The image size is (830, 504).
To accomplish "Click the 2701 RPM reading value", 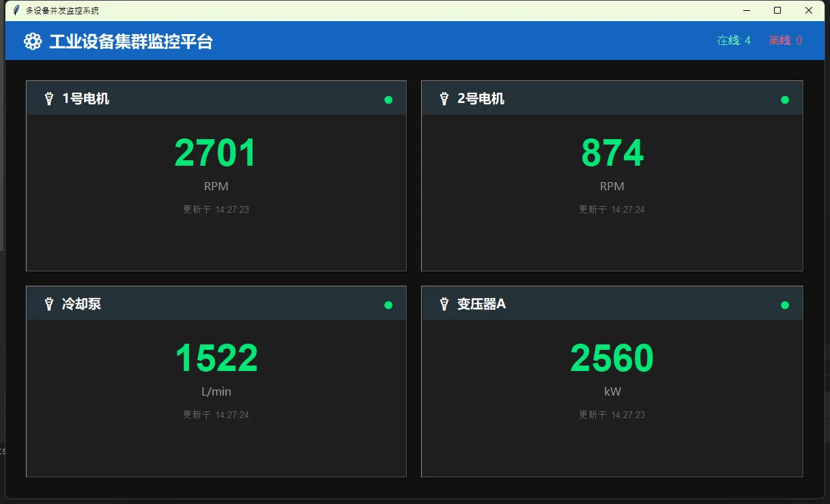I will [216, 153].
